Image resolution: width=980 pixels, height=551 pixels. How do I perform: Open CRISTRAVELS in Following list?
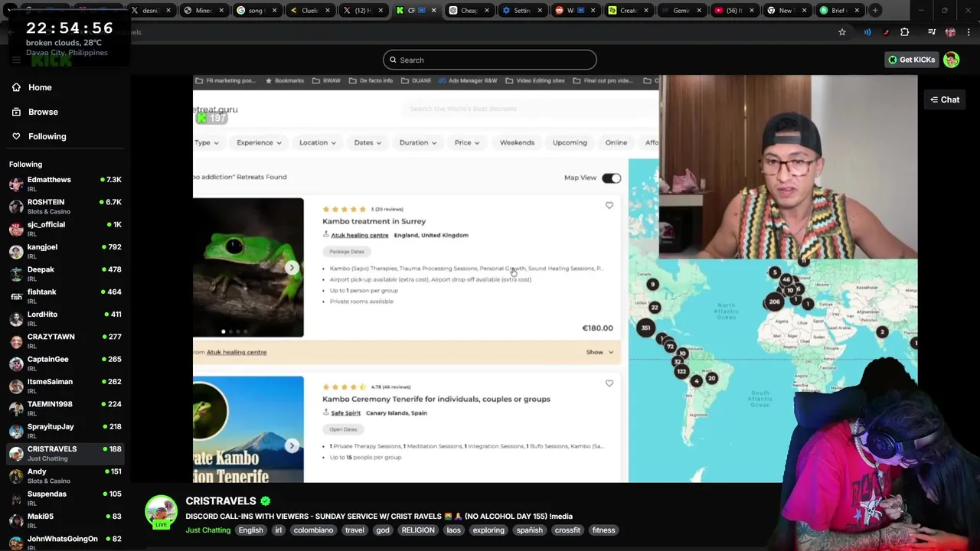(65, 453)
